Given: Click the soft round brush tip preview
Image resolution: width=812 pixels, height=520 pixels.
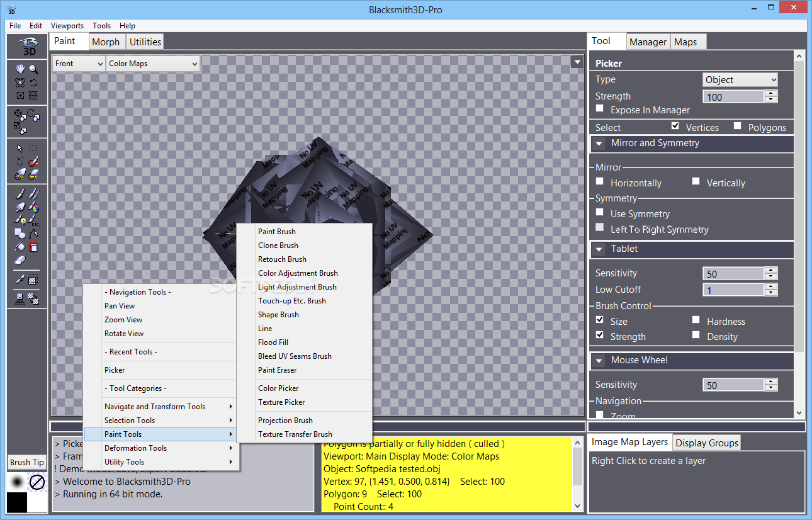Looking at the screenshot, I should coord(17,482).
